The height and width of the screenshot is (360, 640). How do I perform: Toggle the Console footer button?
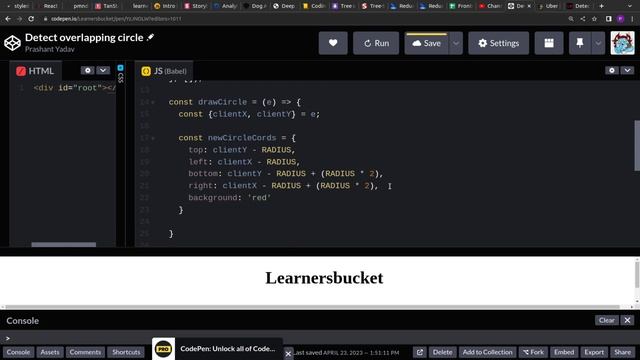(18, 352)
